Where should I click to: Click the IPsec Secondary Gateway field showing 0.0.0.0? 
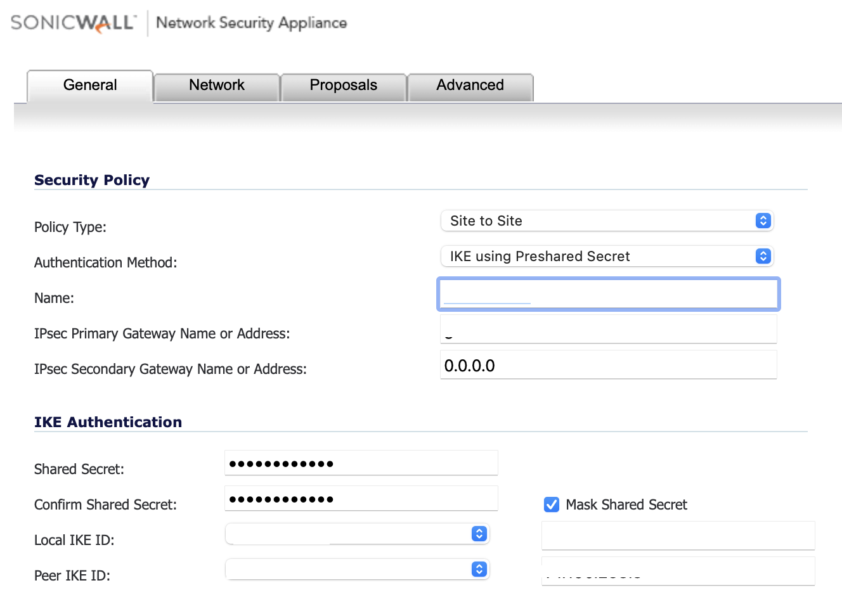[607, 364]
